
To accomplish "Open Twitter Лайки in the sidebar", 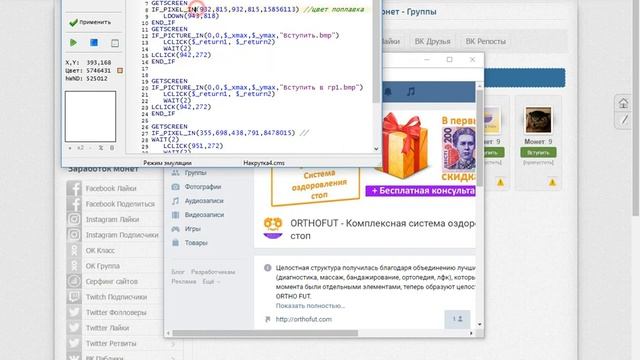I will 107,328.
